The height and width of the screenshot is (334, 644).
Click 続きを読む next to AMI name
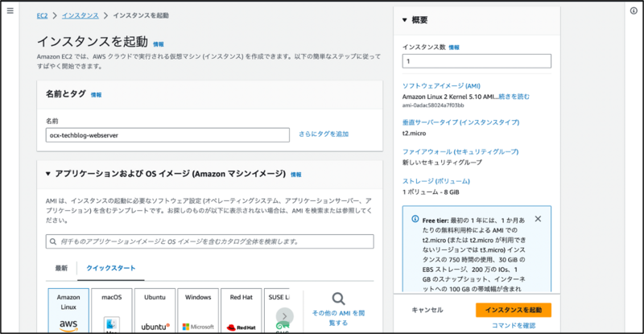pyautogui.click(x=514, y=97)
